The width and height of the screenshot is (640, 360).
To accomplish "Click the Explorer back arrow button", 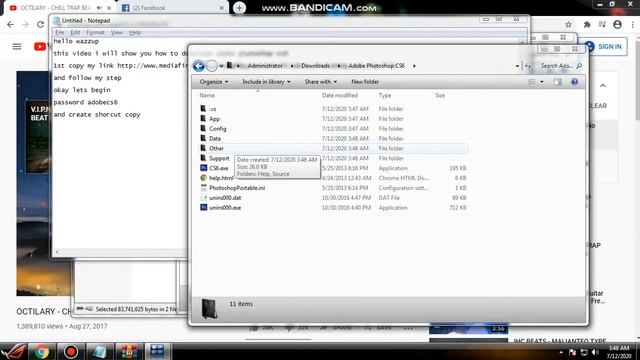I will (199, 66).
